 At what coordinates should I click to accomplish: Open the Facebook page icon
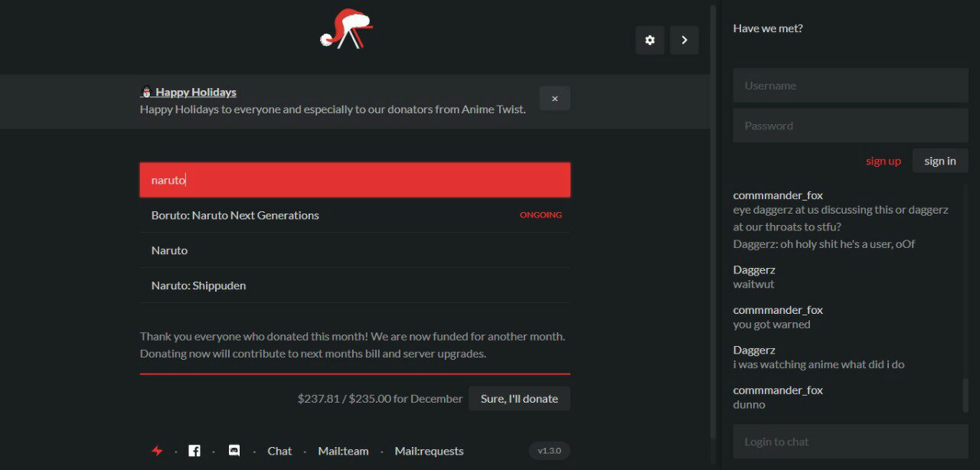coord(194,451)
